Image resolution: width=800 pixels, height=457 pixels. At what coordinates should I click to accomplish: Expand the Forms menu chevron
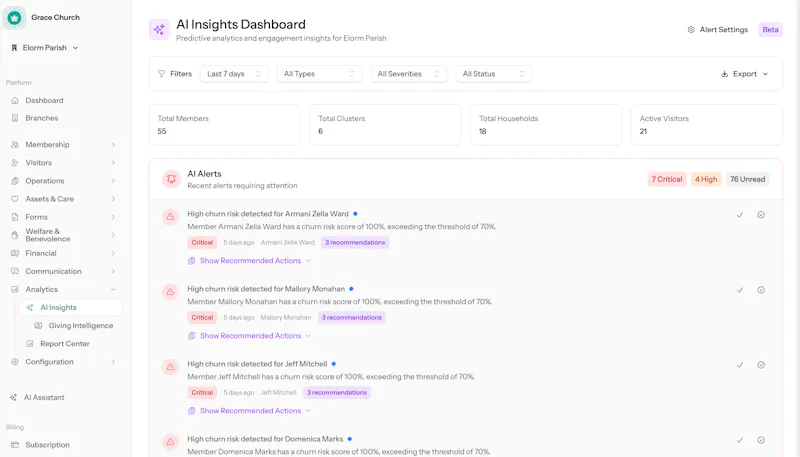coord(113,217)
